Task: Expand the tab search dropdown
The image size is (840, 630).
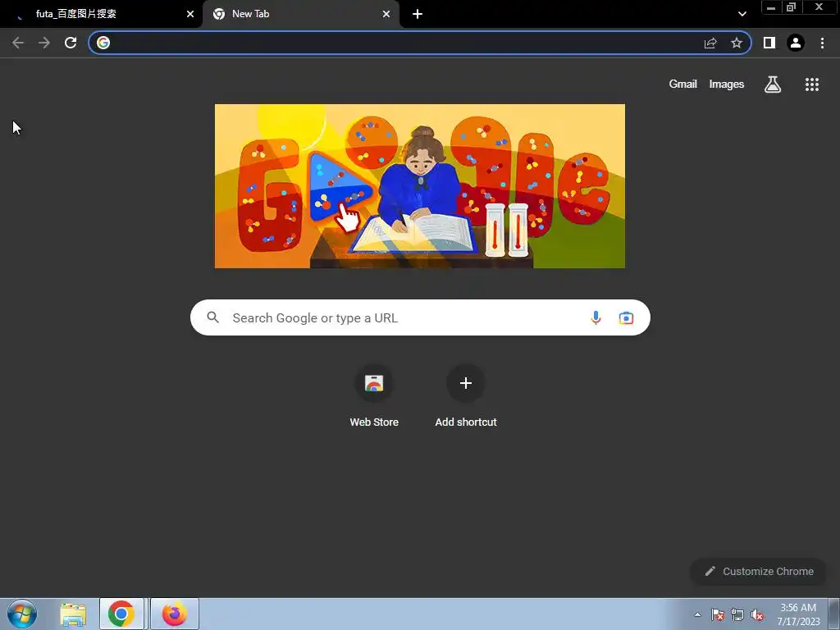Action: [742, 14]
